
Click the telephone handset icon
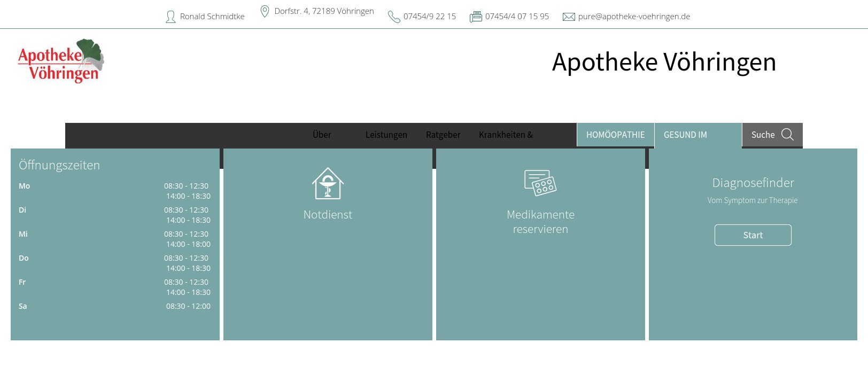tap(394, 17)
